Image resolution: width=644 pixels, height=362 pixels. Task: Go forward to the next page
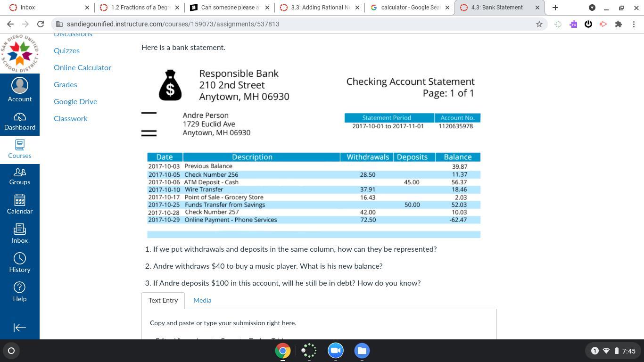(25, 24)
